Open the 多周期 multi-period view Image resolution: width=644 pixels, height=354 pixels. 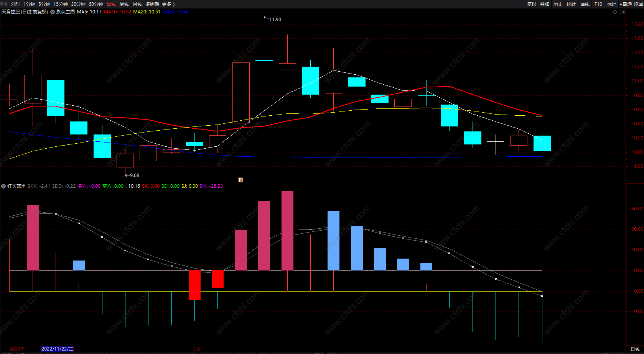point(152,4)
